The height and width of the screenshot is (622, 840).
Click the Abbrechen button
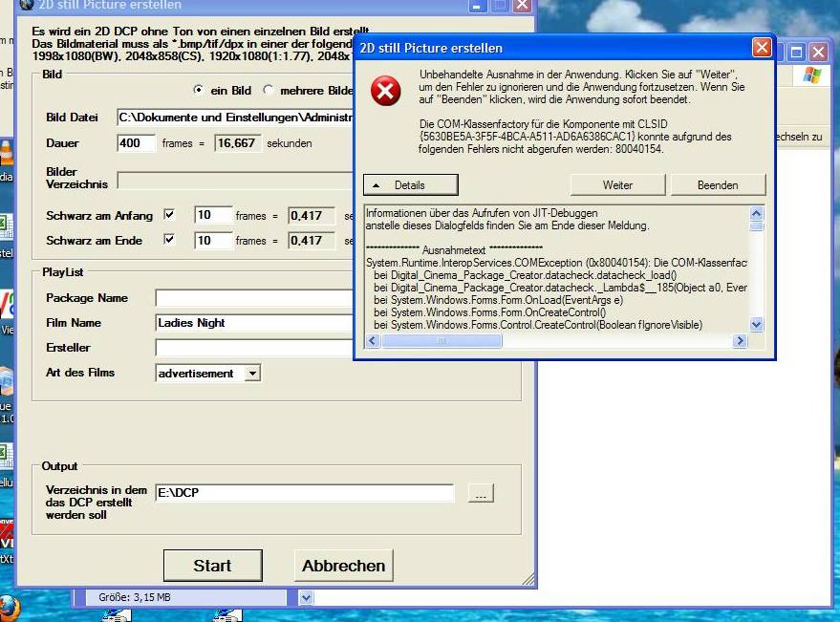343,566
